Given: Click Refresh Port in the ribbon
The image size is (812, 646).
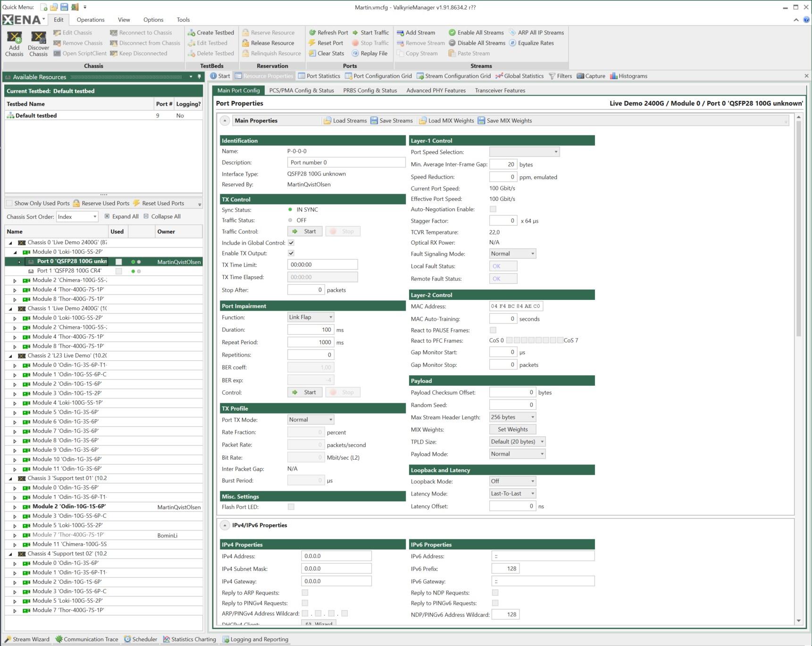Looking at the screenshot, I should (328, 33).
